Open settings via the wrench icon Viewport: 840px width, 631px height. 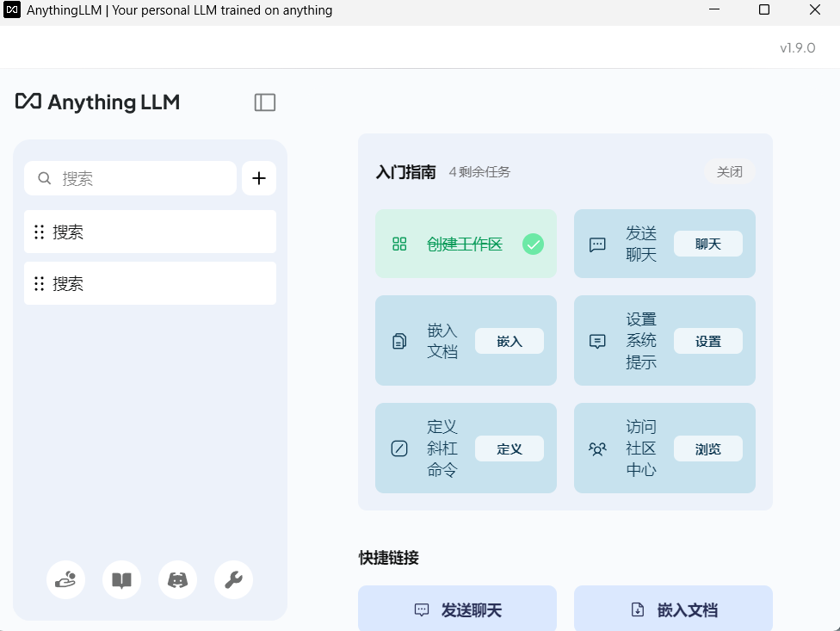coord(233,579)
